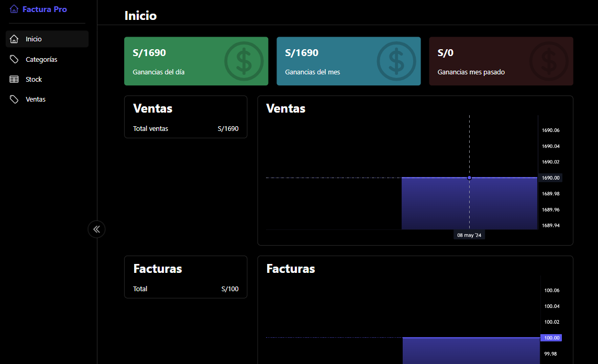Go to the Stock menu item
This screenshot has height=364, width=598.
[x=34, y=80]
